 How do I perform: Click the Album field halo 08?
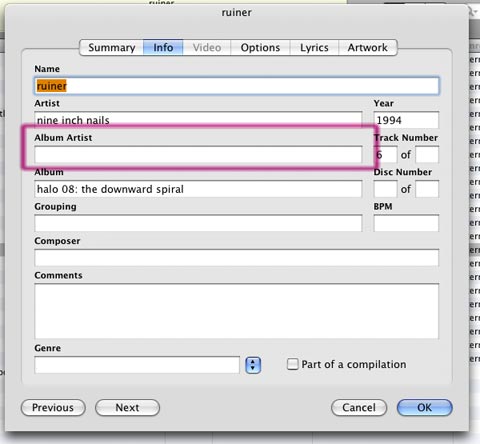pos(198,189)
